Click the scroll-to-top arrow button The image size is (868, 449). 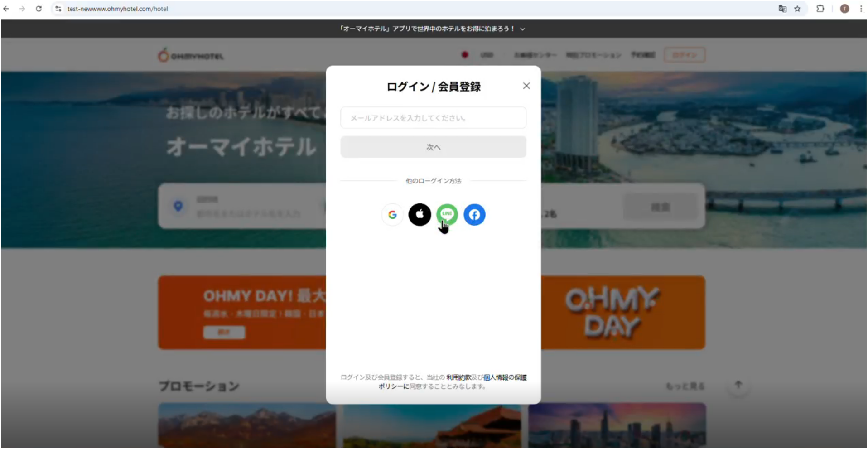(738, 385)
